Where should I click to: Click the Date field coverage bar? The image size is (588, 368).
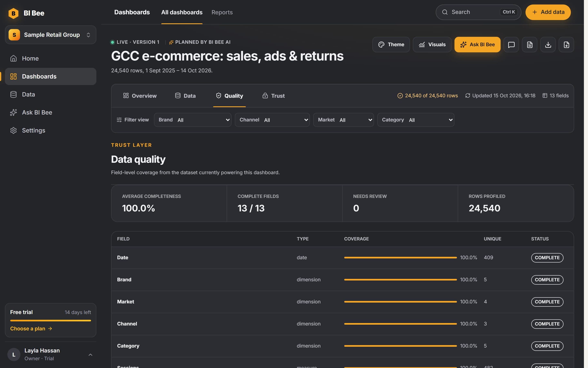coord(400,258)
